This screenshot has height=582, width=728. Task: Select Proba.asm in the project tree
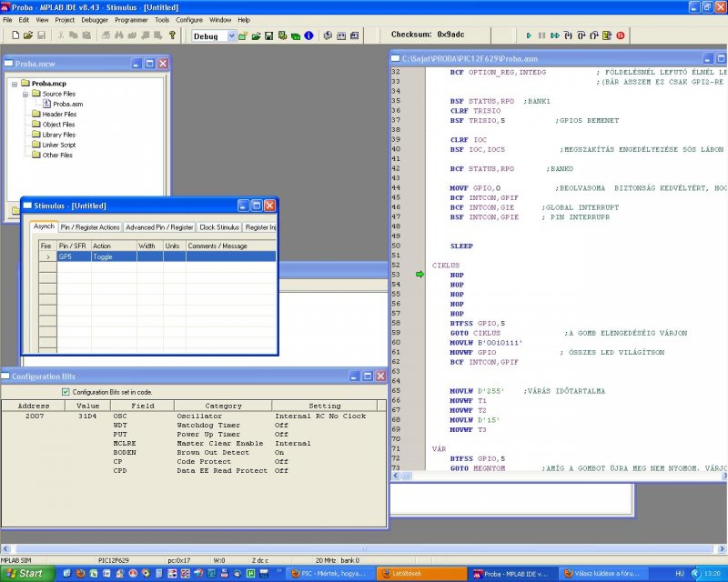point(67,104)
